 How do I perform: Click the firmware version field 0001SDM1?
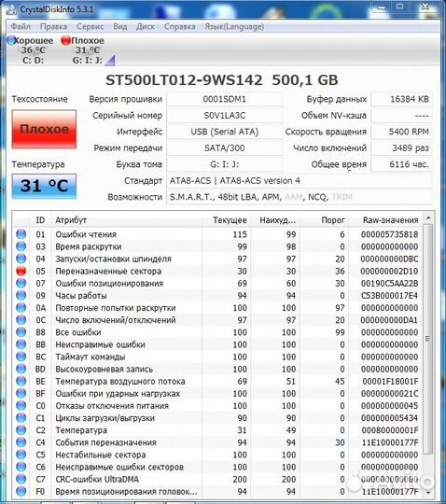pyautogui.click(x=225, y=99)
